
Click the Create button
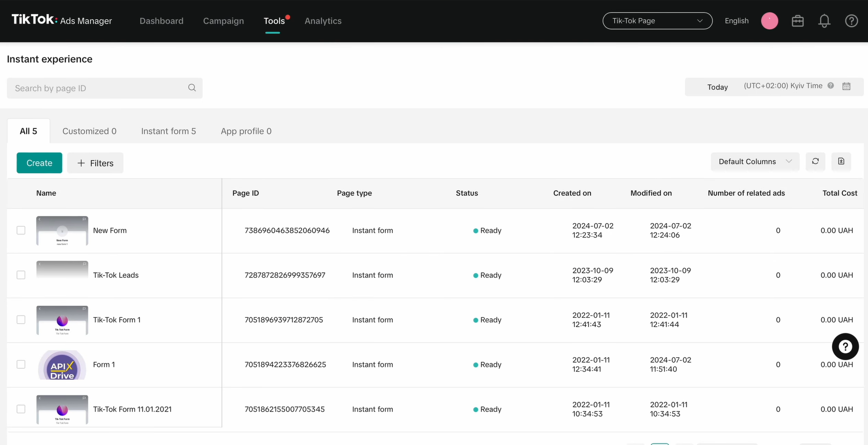click(x=39, y=163)
